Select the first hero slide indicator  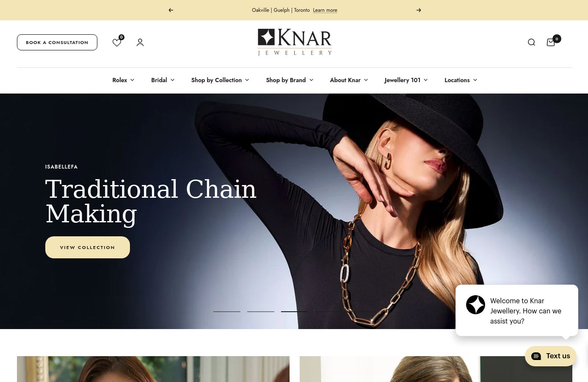(x=227, y=312)
